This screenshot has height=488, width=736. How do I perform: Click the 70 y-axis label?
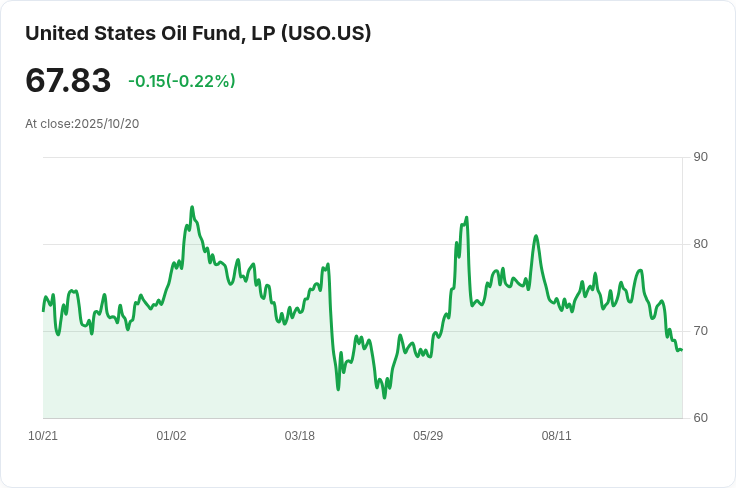coord(700,331)
